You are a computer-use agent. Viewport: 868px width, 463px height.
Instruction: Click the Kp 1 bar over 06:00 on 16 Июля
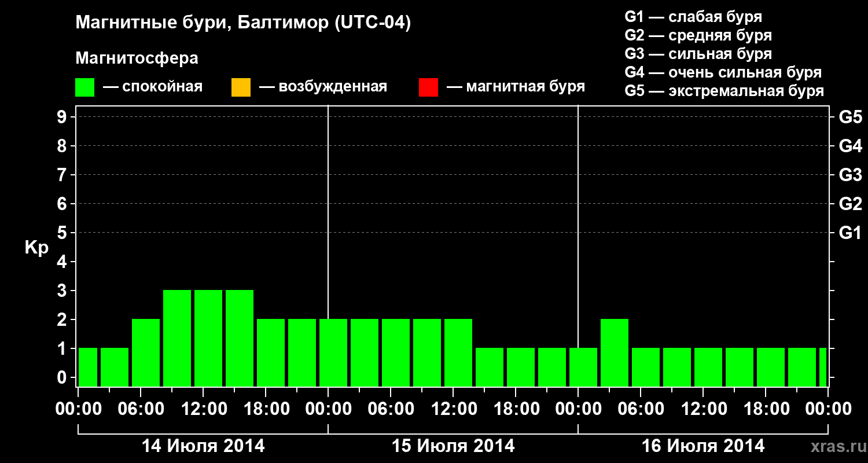(646, 367)
